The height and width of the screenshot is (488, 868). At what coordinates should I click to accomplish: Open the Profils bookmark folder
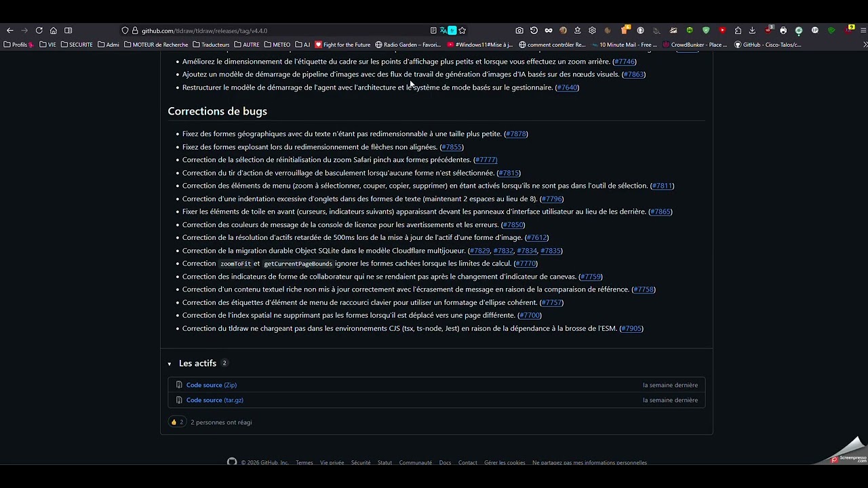tap(19, 45)
